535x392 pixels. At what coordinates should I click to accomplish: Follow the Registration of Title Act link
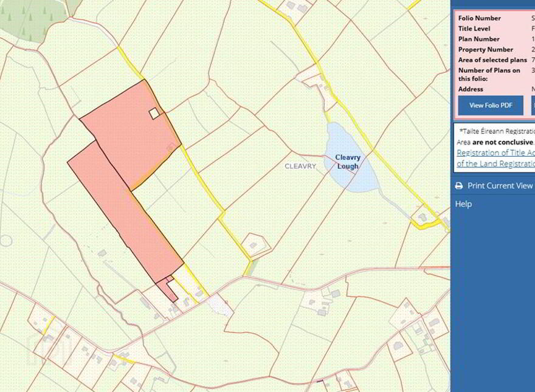point(495,153)
